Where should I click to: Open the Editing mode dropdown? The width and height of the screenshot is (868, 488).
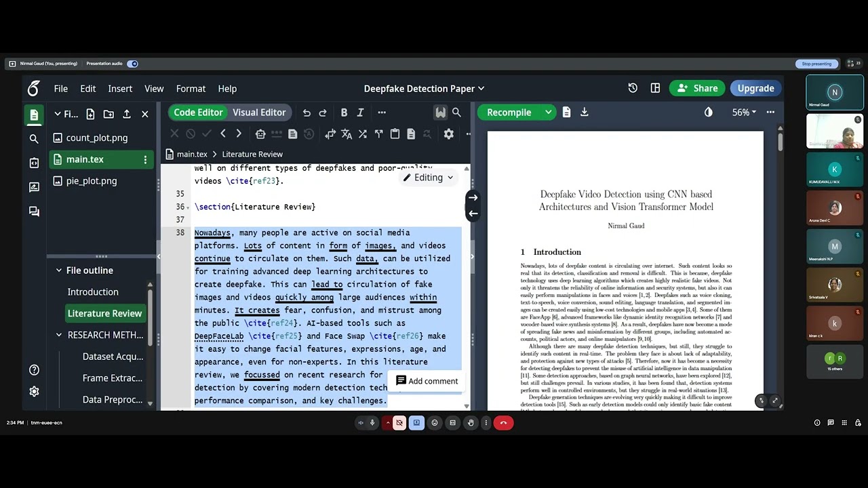click(428, 178)
